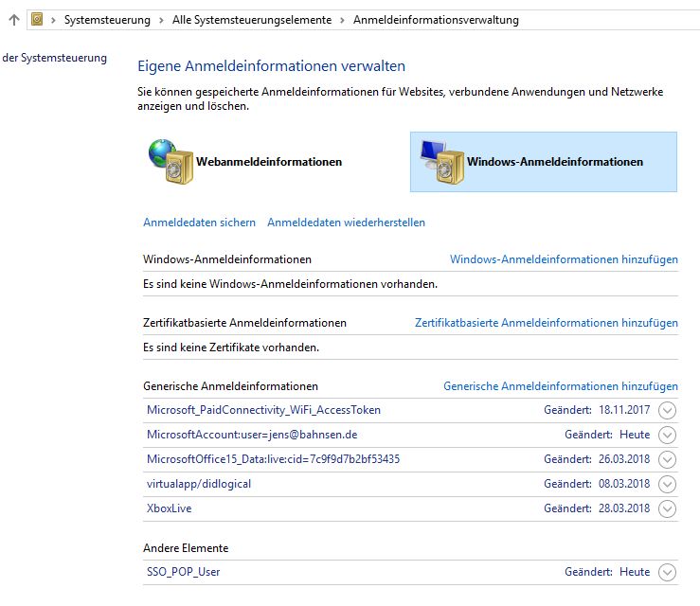Click XboxLive entry name

pos(169,508)
